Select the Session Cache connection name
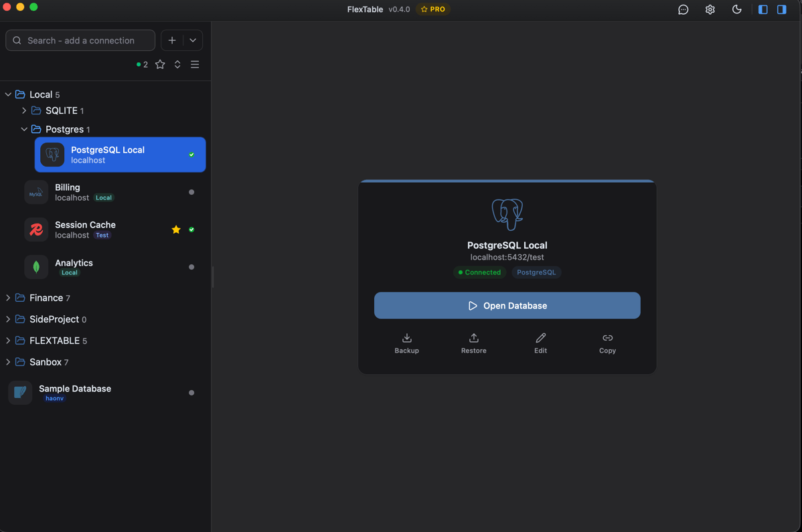The width and height of the screenshot is (802, 532). (x=86, y=225)
